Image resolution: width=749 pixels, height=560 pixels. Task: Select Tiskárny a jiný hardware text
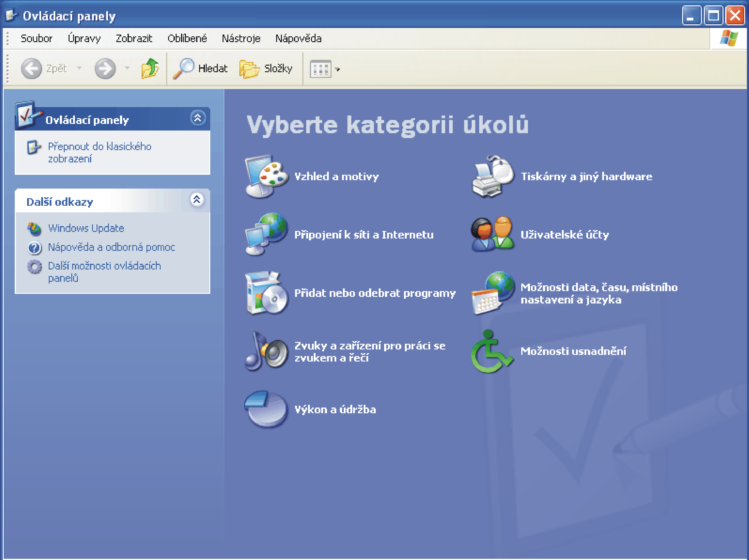(587, 177)
